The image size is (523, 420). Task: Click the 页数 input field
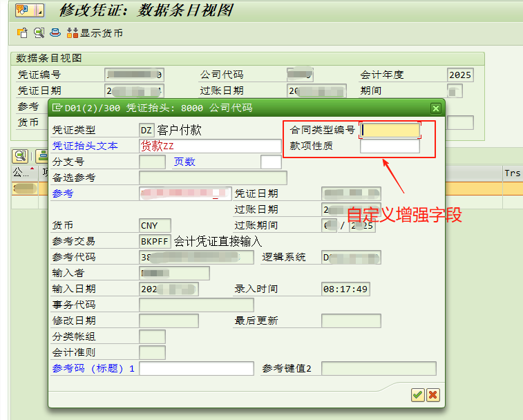tap(271, 162)
